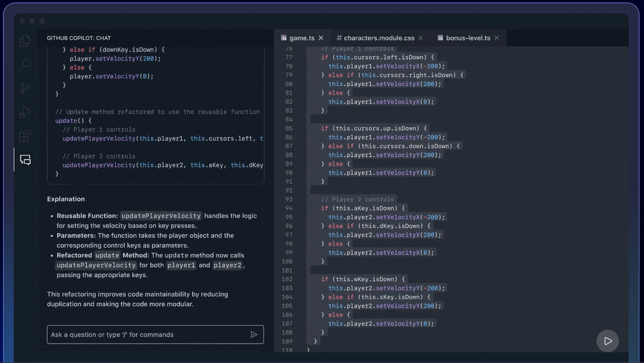644x363 pixels.
Task: Click the red window close dot
Action: click(x=22, y=21)
